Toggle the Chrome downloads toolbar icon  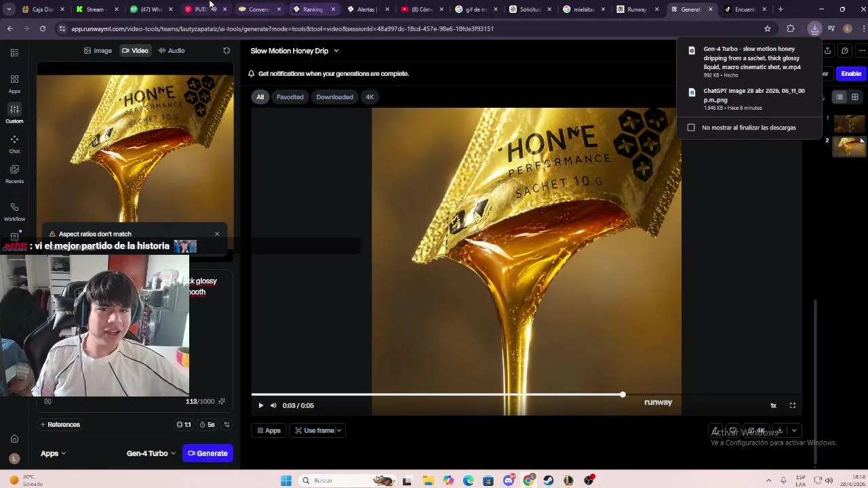pos(814,28)
